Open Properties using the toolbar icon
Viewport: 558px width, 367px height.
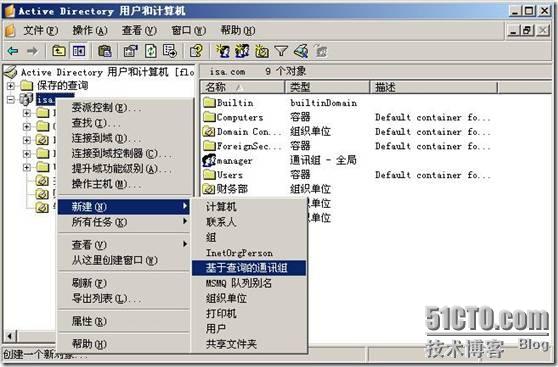(131, 51)
